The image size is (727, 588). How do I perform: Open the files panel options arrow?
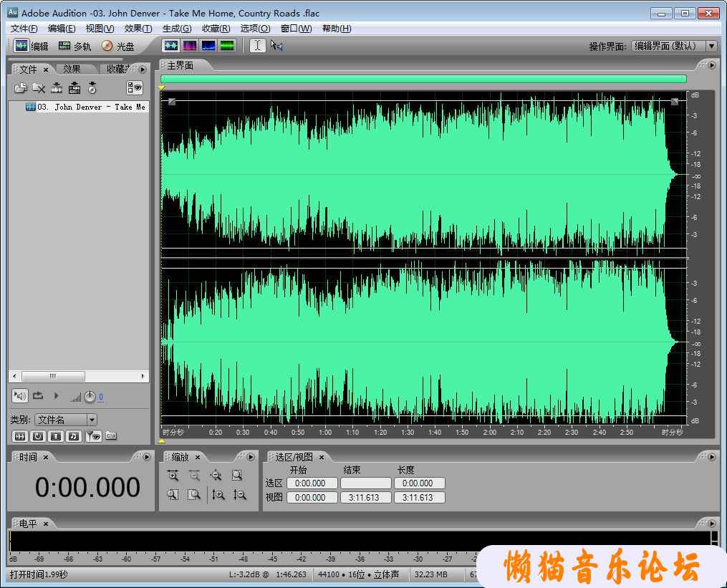tap(143, 69)
